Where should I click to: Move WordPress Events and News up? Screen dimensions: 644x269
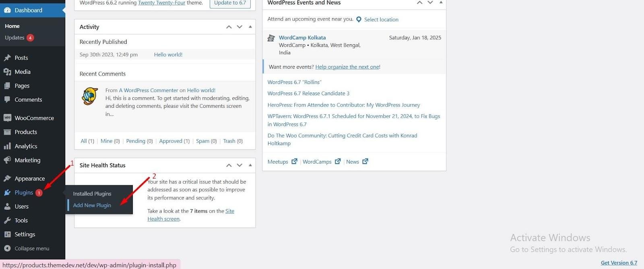(x=419, y=3)
